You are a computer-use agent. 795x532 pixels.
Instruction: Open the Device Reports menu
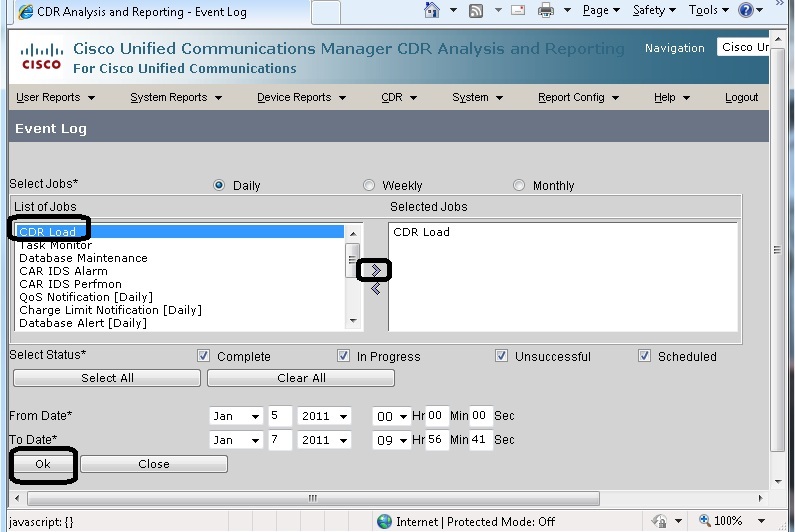(301, 97)
